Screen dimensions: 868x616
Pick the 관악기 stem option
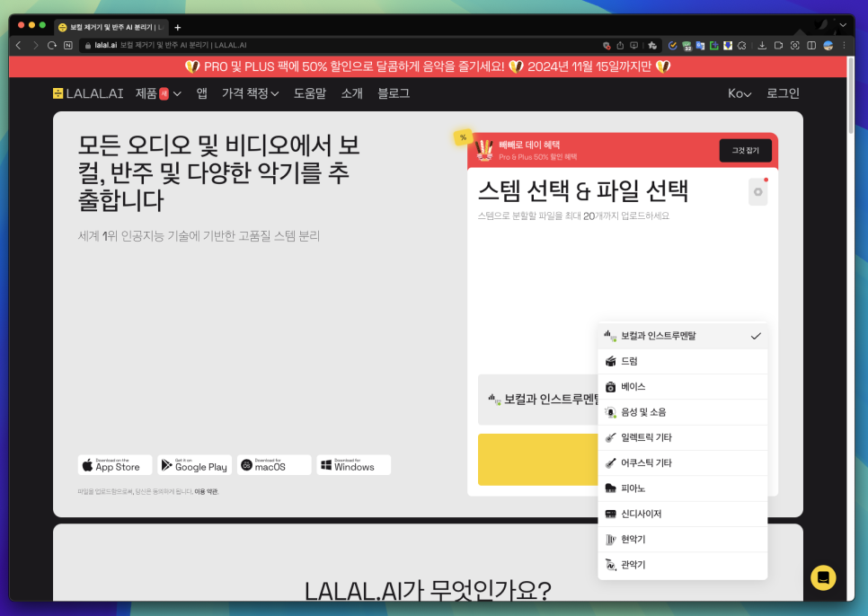click(683, 565)
